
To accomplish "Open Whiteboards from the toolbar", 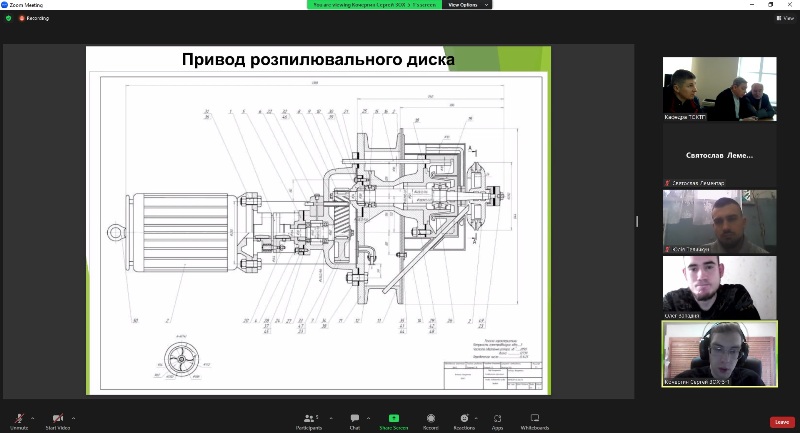I will (534, 420).
